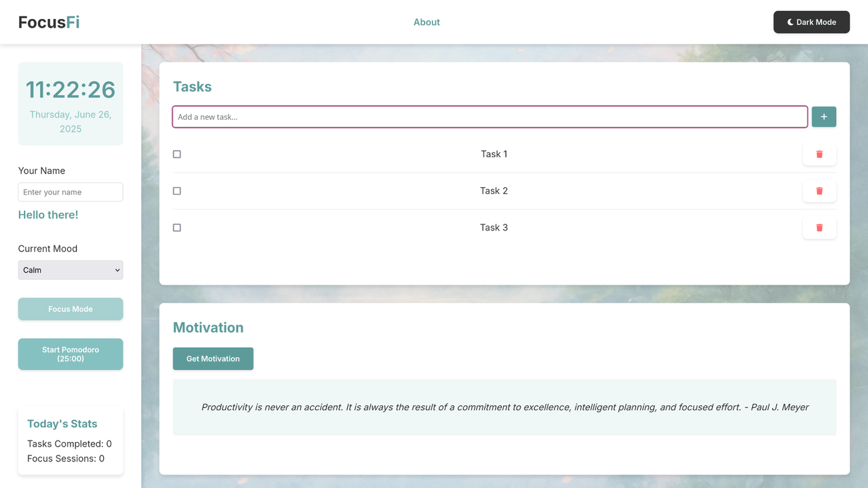This screenshot has height=488, width=868.
Task: Click the plus button to add task
Action: pos(824,117)
